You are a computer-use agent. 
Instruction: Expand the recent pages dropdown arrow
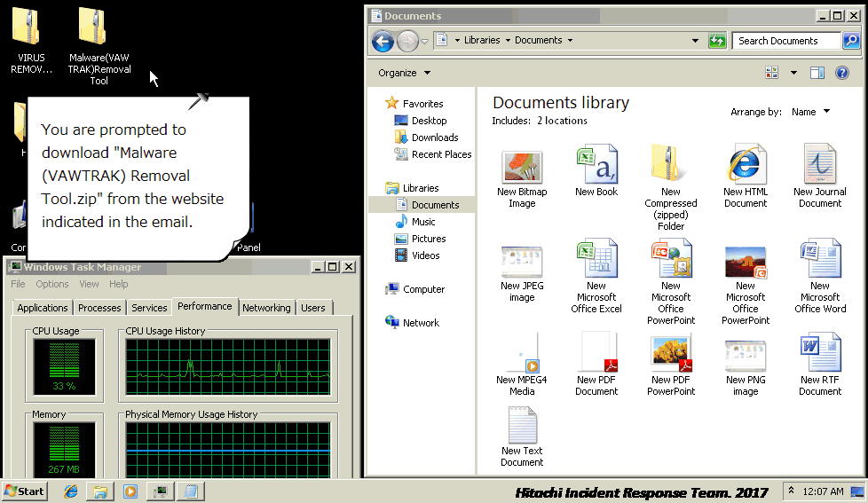pos(424,42)
